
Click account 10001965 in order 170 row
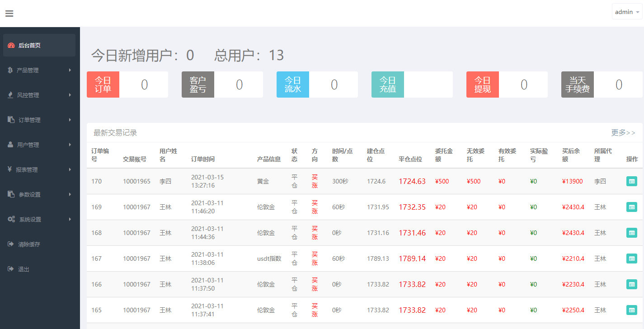[136, 181]
